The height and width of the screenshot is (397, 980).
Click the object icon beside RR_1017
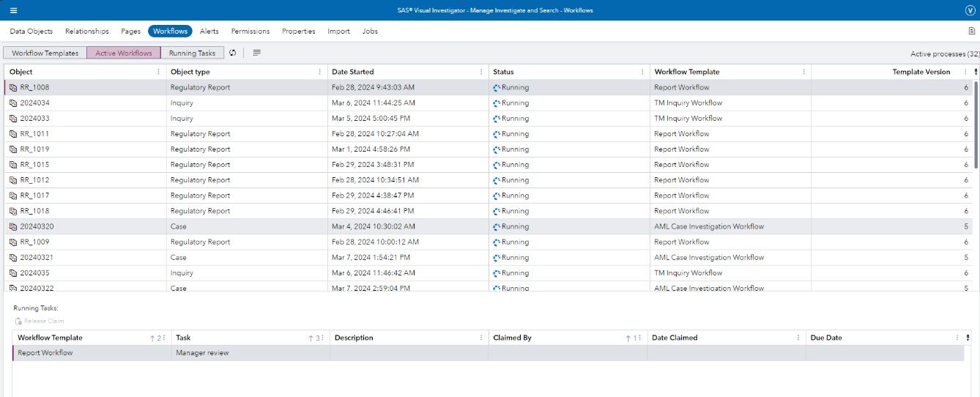[x=13, y=195]
